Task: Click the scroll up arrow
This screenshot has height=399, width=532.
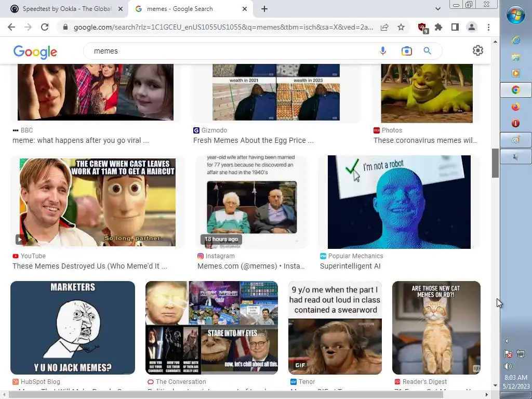Action: (495, 42)
